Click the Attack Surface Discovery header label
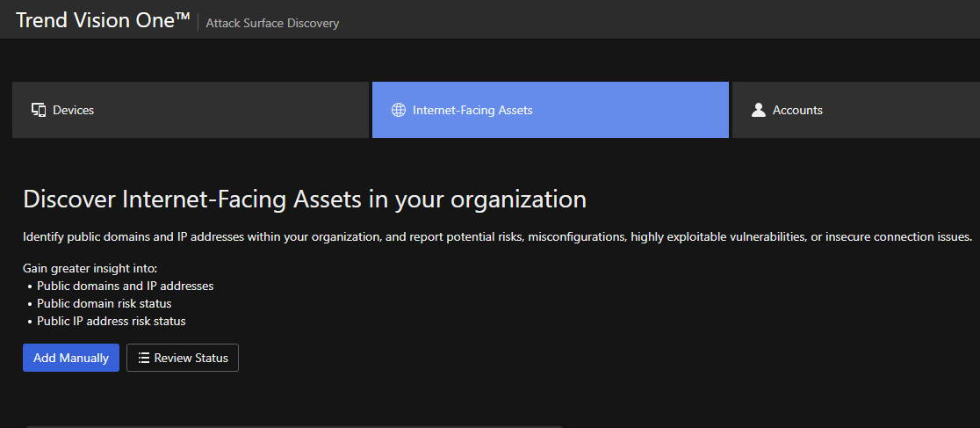Screen dimensions: 980x428 pyautogui.click(x=272, y=23)
